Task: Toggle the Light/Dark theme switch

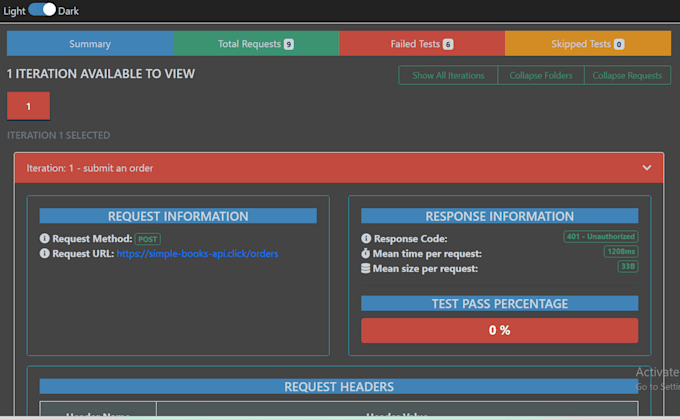Action: click(x=42, y=10)
